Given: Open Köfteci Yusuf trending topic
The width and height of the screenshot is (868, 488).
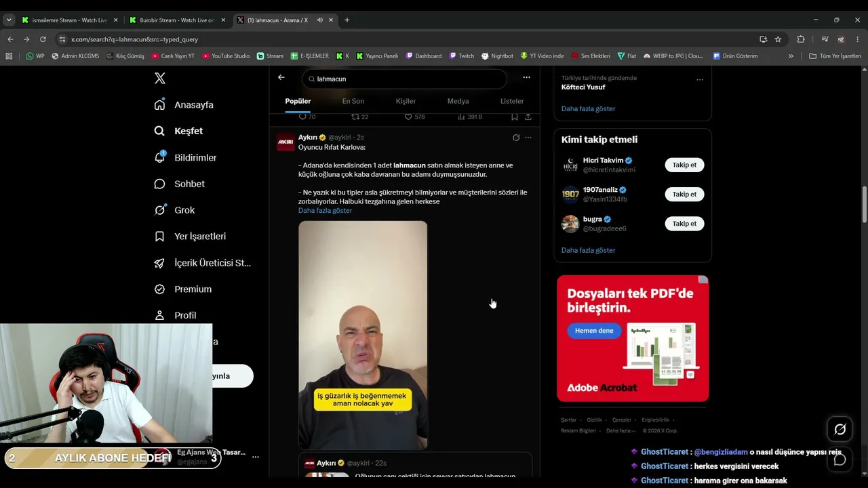Looking at the screenshot, I should [x=583, y=87].
